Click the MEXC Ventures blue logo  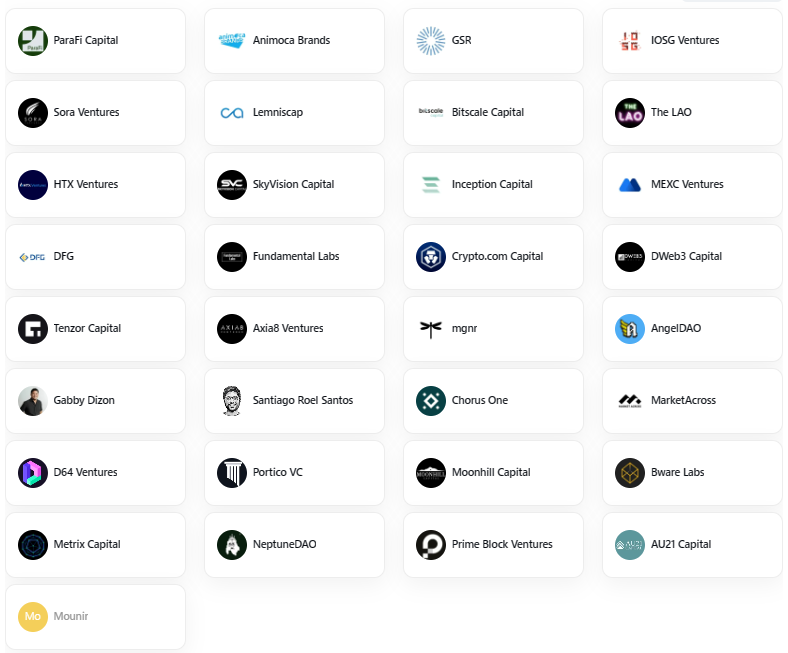point(630,185)
